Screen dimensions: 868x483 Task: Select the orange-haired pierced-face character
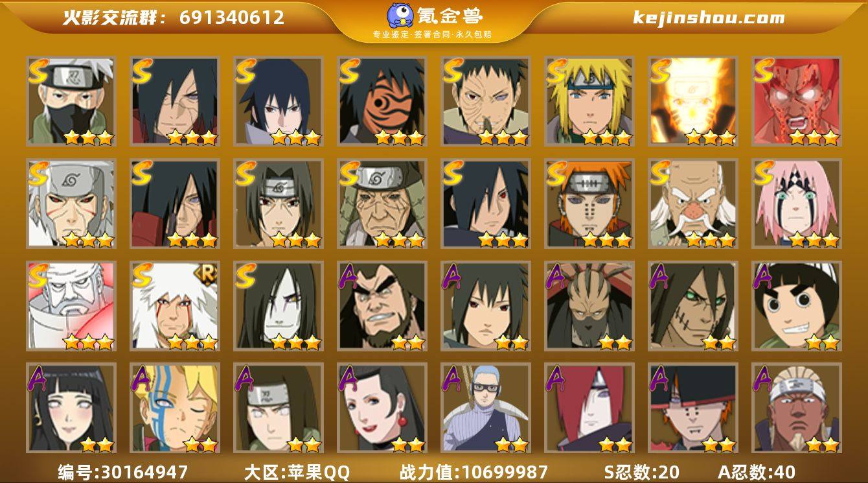589,204
